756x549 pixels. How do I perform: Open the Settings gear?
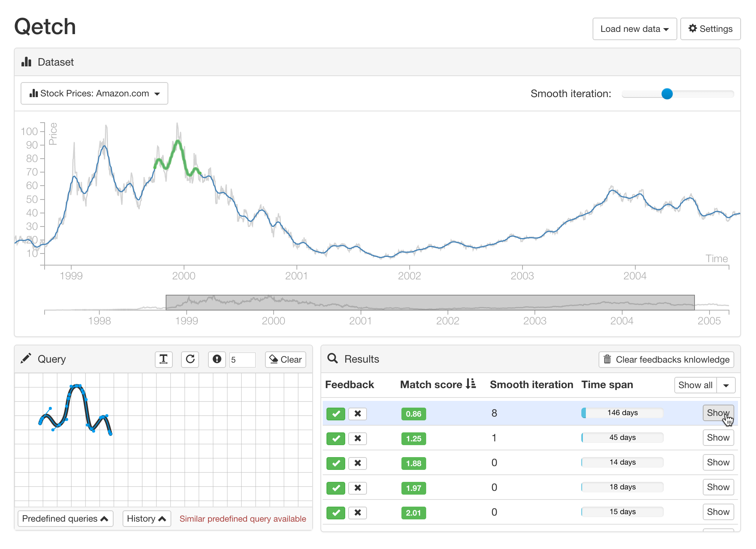tap(710, 29)
